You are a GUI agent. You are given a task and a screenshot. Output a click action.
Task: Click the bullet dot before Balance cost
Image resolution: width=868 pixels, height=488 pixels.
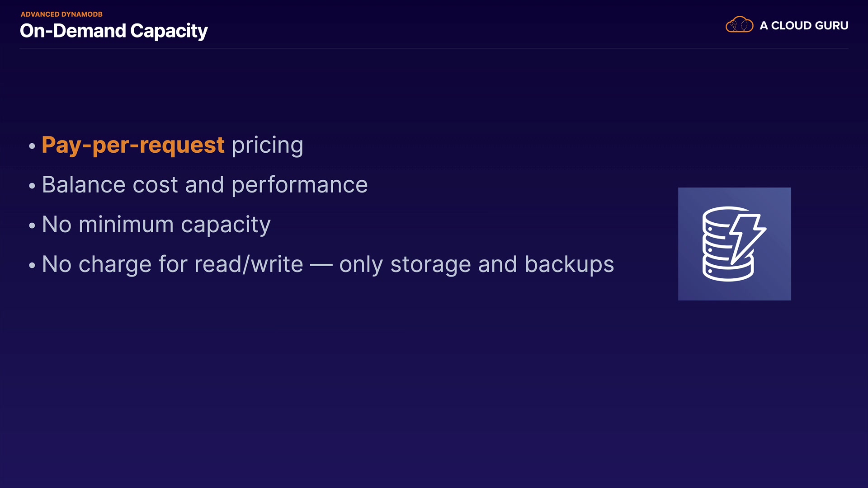click(32, 186)
